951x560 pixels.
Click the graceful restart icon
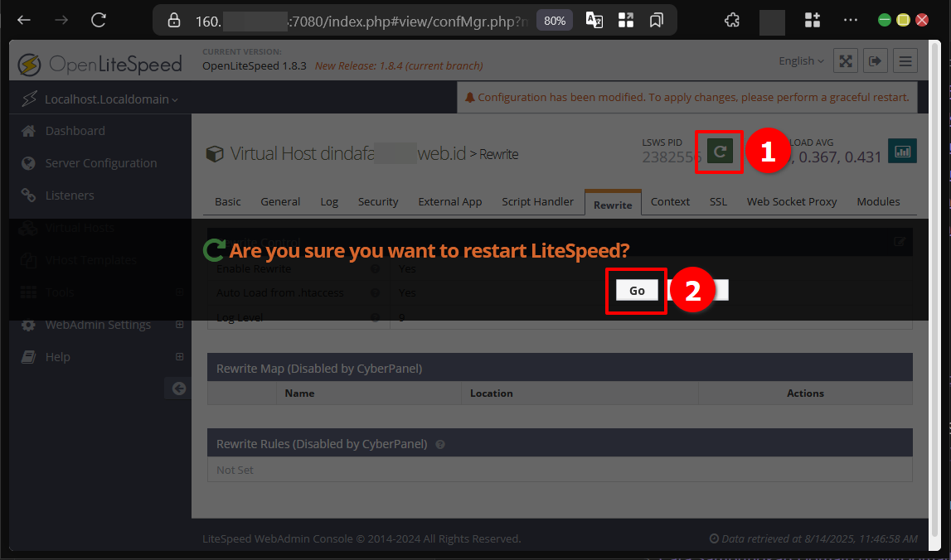click(x=720, y=152)
